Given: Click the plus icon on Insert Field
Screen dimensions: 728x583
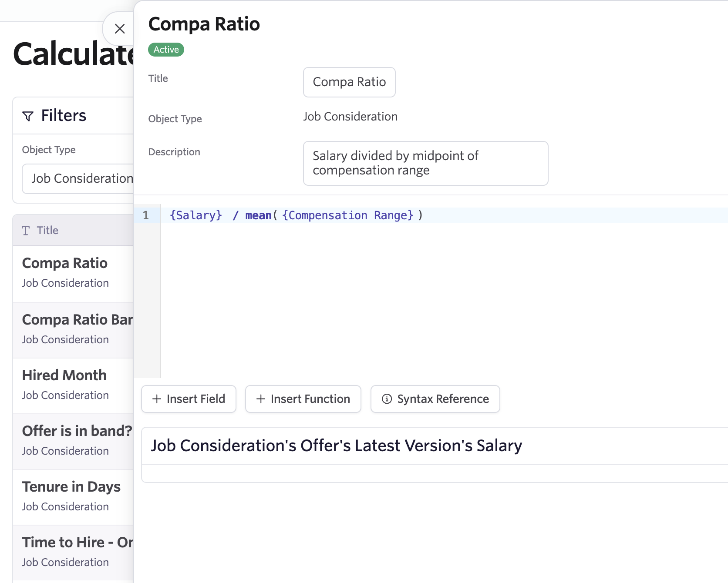Looking at the screenshot, I should (x=157, y=399).
